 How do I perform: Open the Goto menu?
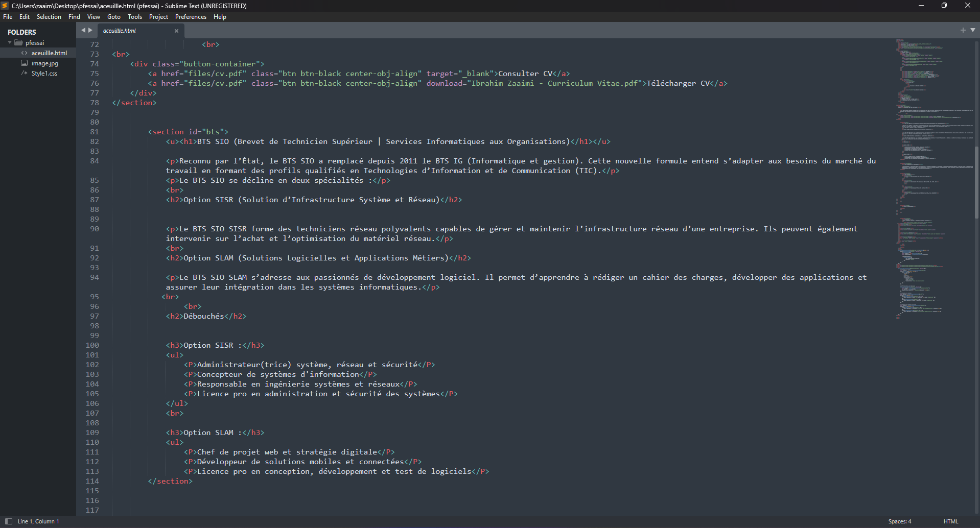click(113, 17)
